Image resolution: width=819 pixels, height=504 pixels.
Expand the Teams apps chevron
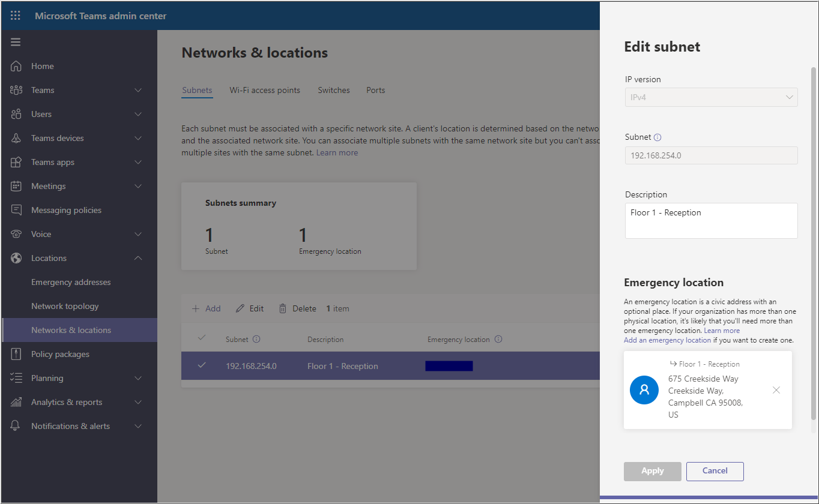138,162
